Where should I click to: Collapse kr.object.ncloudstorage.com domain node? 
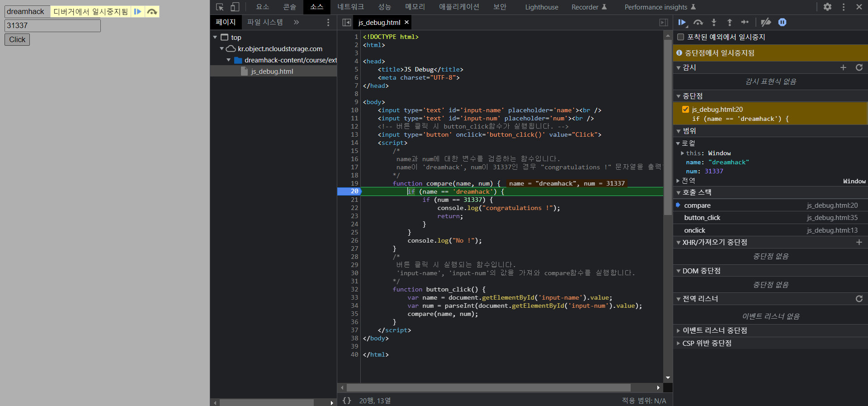pos(222,48)
